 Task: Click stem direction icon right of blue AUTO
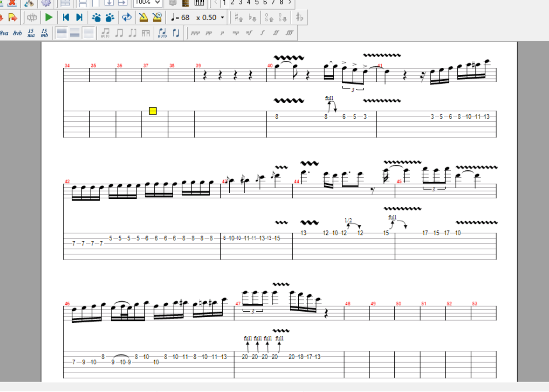pyautogui.click(x=176, y=33)
